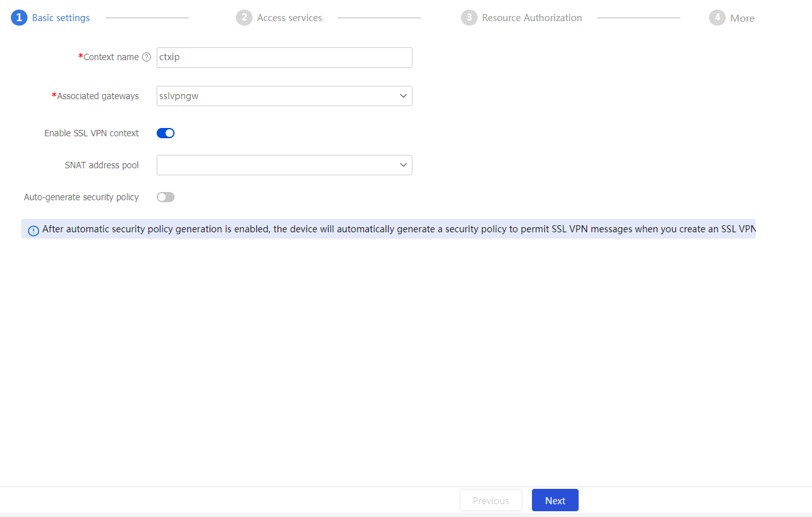Click the Next button
The width and height of the screenshot is (812, 517).
555,500
